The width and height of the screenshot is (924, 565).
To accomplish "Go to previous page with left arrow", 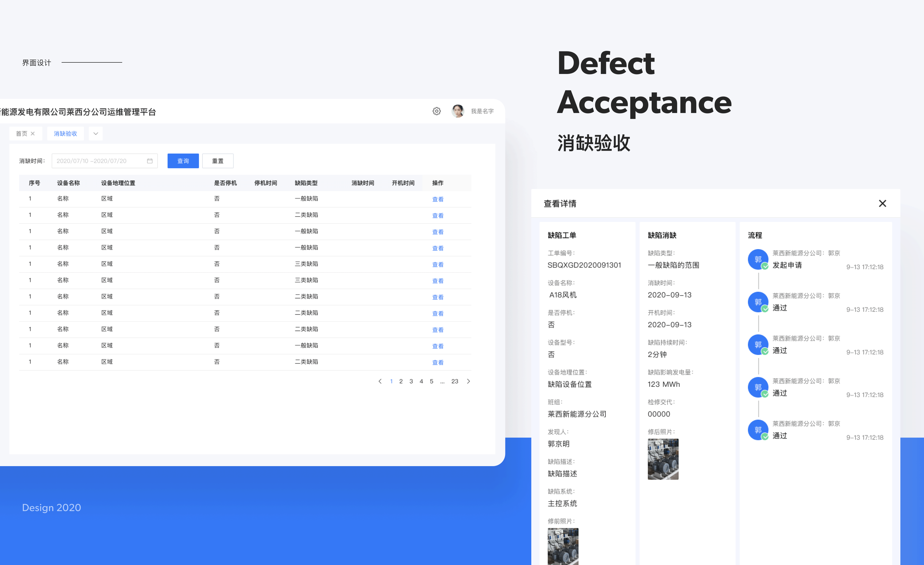I will (380, 381).
